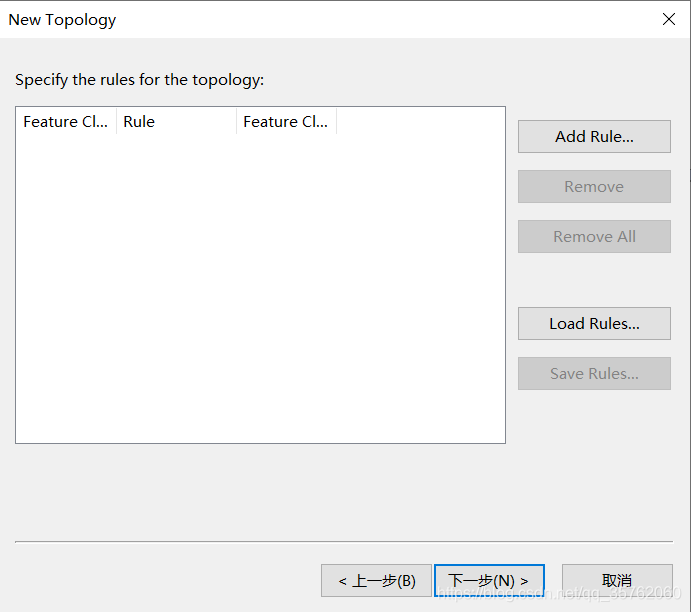
Task: Close the New Topology dialog
Action: 669,19
